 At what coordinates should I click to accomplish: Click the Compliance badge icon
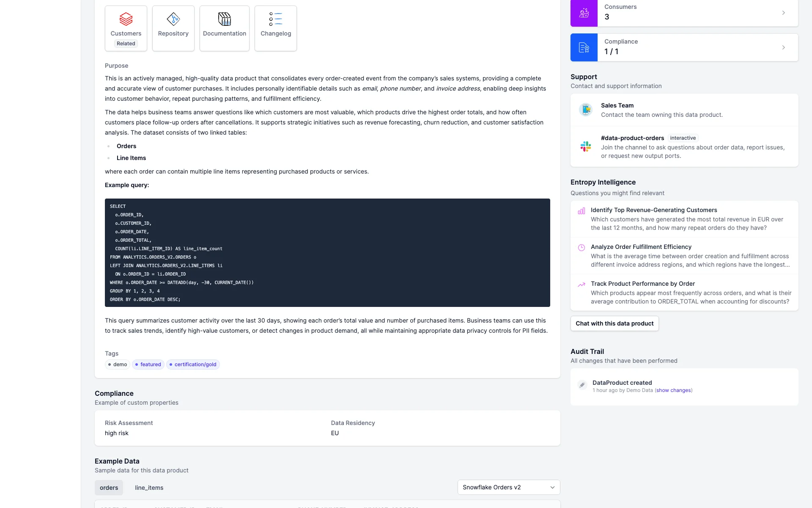584,47
